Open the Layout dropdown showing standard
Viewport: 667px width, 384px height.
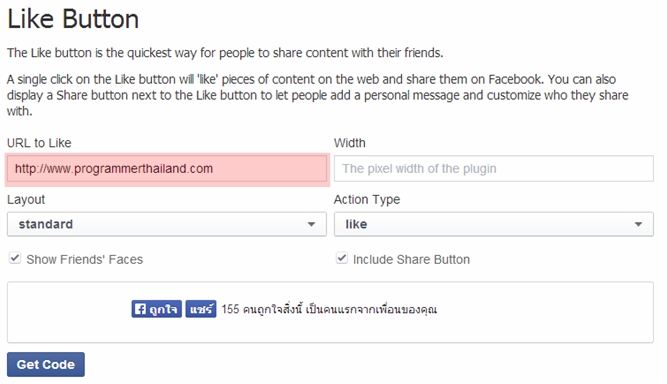click(x=167, y=224)
